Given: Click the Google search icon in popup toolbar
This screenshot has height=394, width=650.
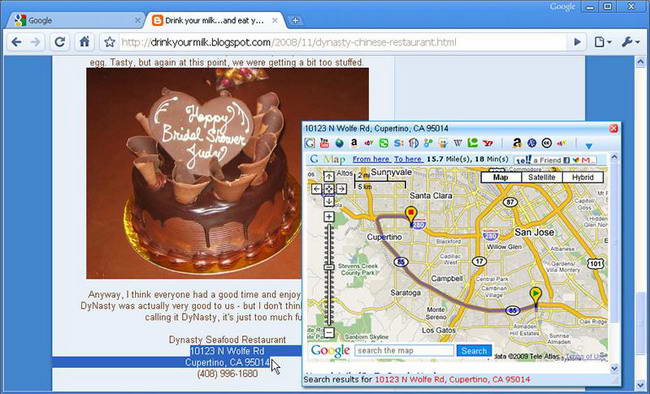Looking at the screenshot, I should pyautogui.click(x=310, y=143).
